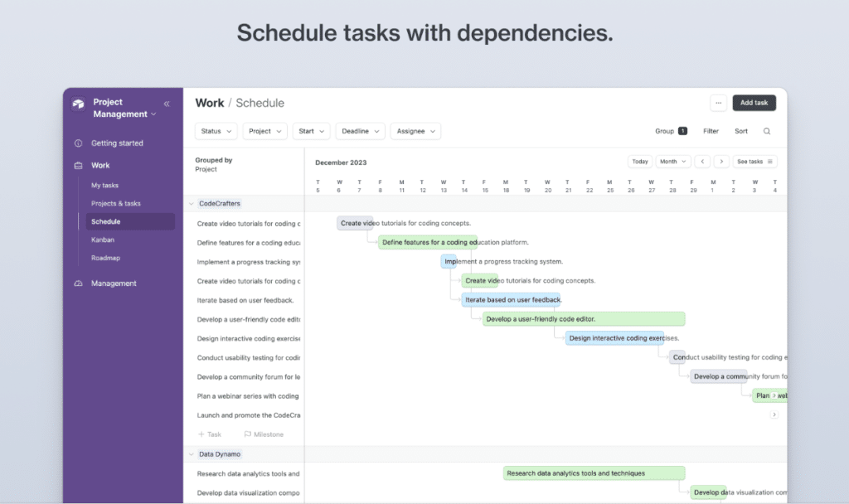Open the Kanban view in sidebar
Image resolution: width=849 pixels, height=504 pixels.
point(103,240)
